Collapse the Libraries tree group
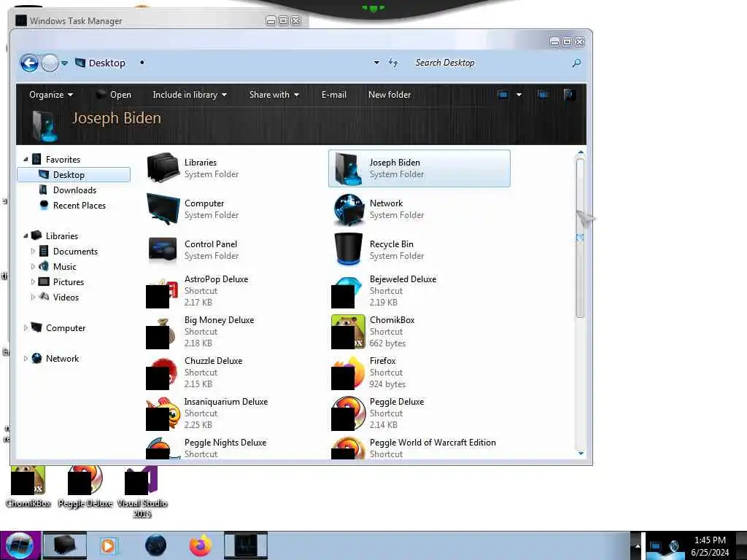747x560 pixels. (26, 236)
